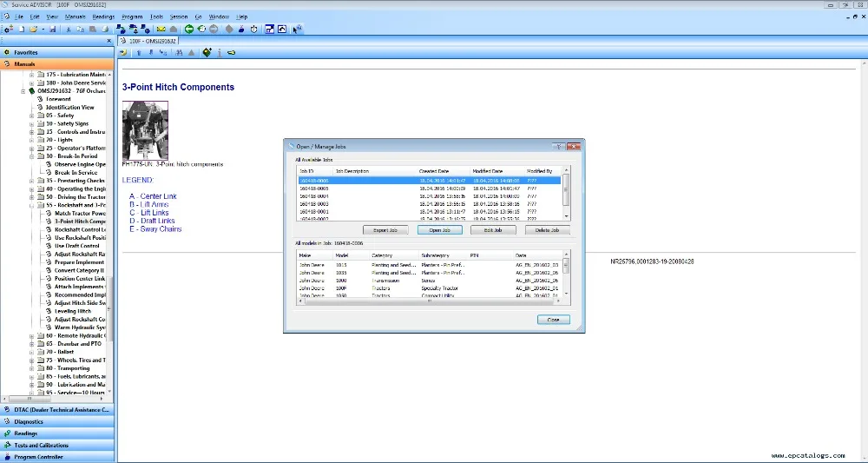Click the 3-Point hitch components thumbnail image

[145, 130]
